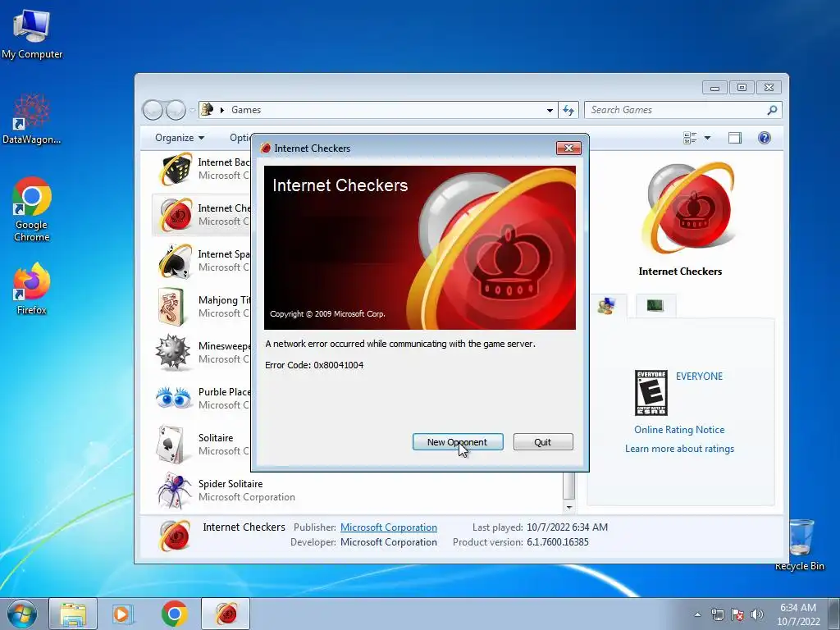The width and height of the screenshot is (840, 630).
Task: Expand the Games breadcrumb arrow
Action: coord(221,111)
